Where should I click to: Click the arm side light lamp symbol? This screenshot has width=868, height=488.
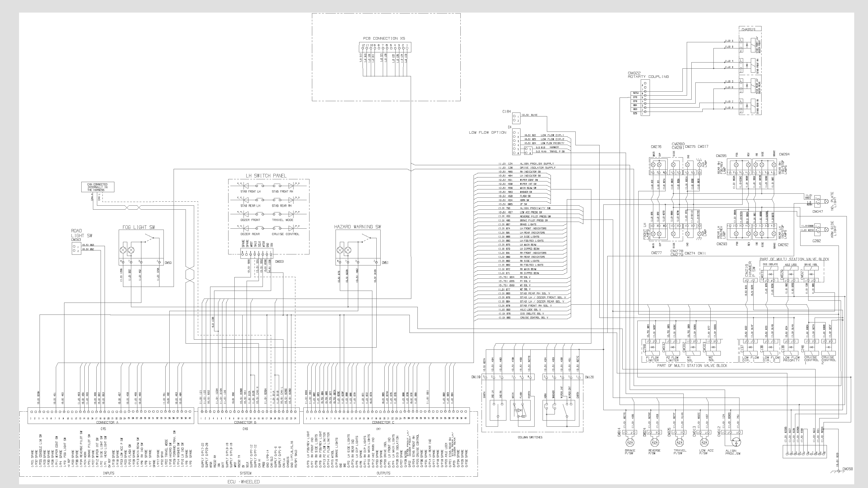826,229
